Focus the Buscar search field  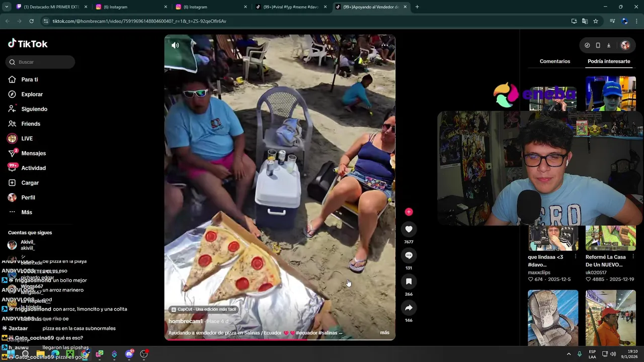pyautogui.click(x=40, y=62)
